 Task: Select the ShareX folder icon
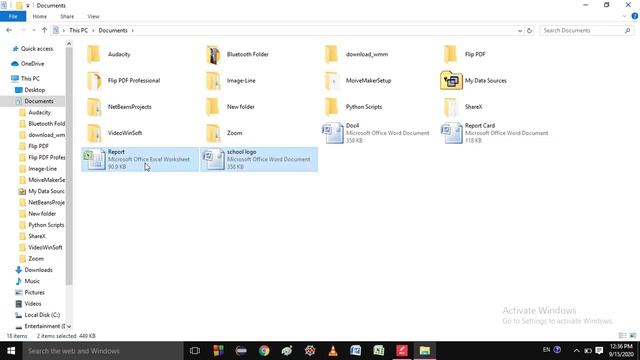[451, 107]
